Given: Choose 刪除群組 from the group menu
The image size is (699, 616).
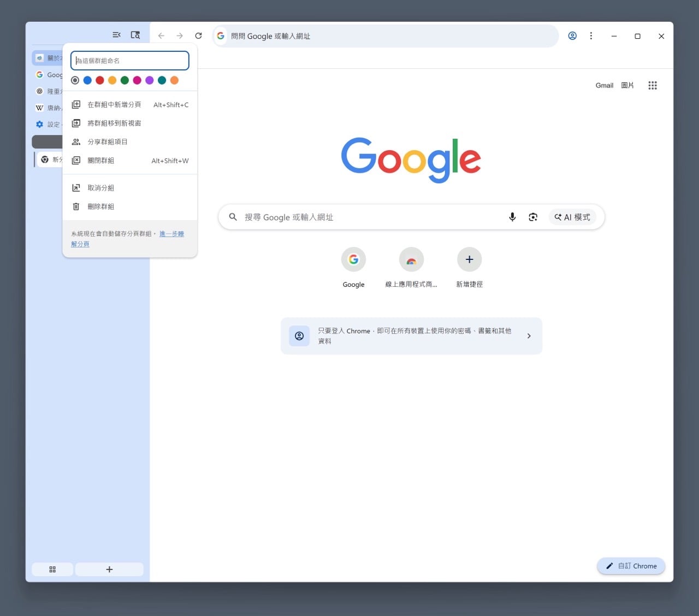Looking at the screenshot, I should click(x=101, y=206).
